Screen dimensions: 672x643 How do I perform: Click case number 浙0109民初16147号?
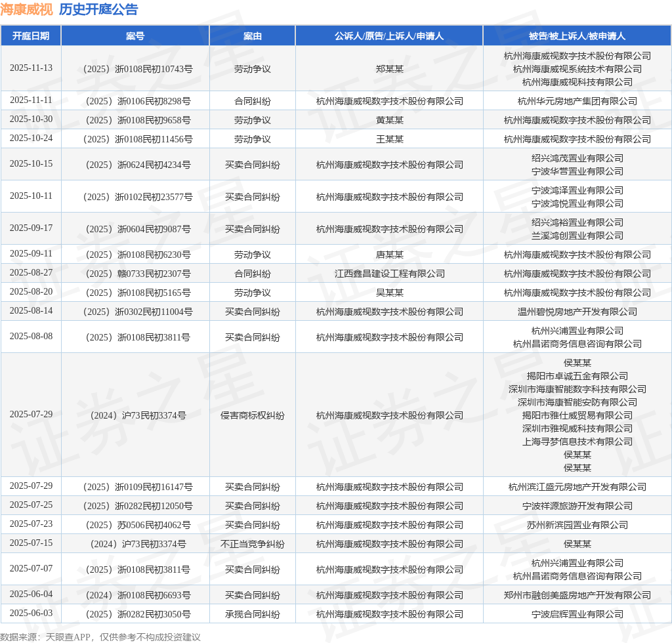138,487
